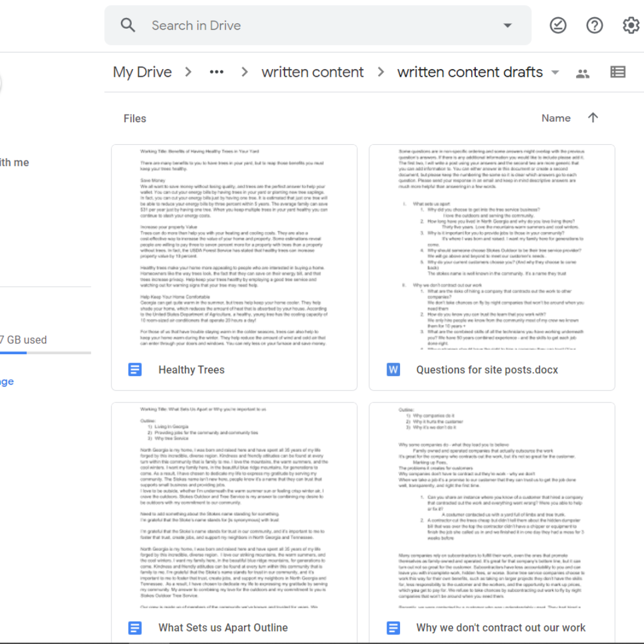Open Why we don't contract out thumbnail
644x644 pixels.
(492, 505)
